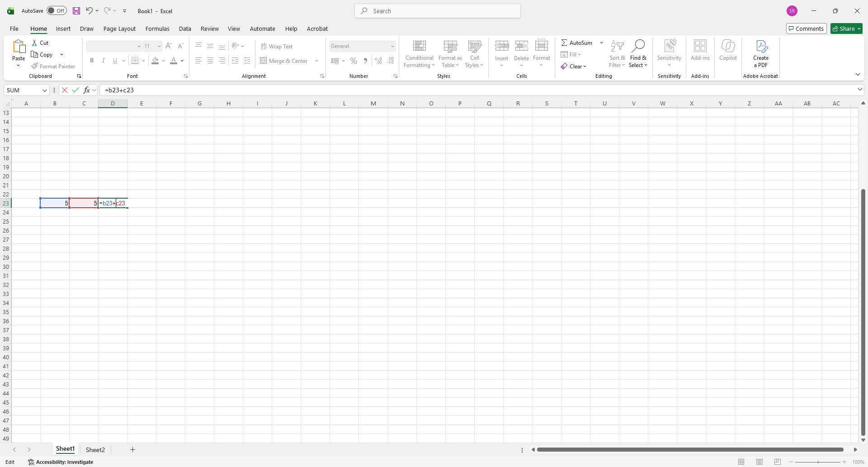Viewport: 868px width, 467px height.
Task: Switch to the Sheet2 tab
Action: [x=95, y=449]
